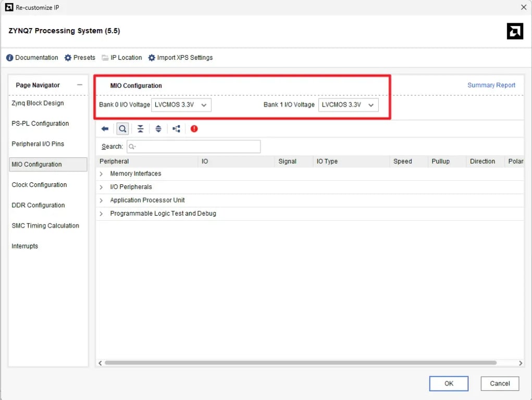Go to PS-PL Configuration page
The image size is (532, 400).
coord(40,123)
